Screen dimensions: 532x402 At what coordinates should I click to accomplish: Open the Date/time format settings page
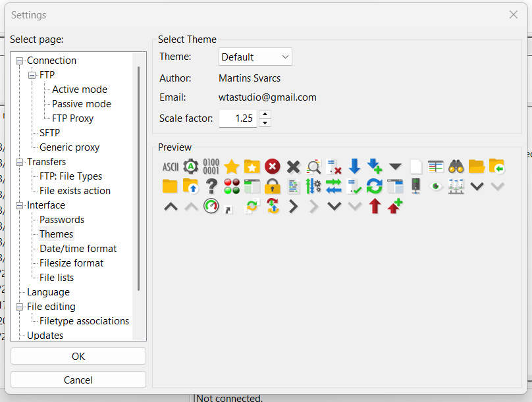click(77, 248)
